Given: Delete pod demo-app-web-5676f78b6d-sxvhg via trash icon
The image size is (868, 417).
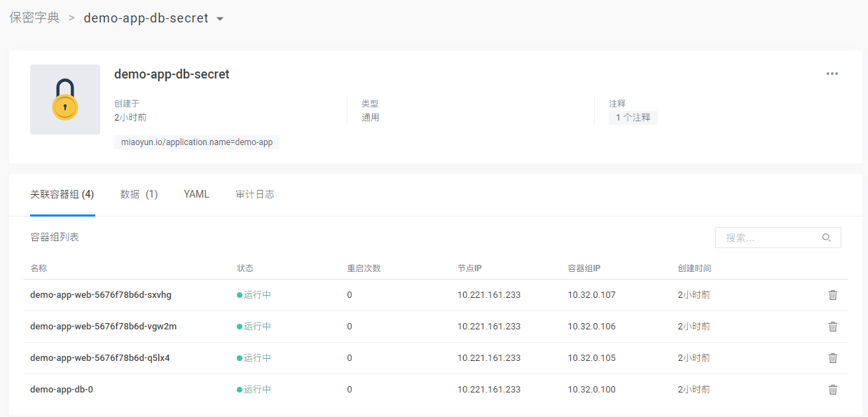Looking at the screenshot, I should pos(832,295).
